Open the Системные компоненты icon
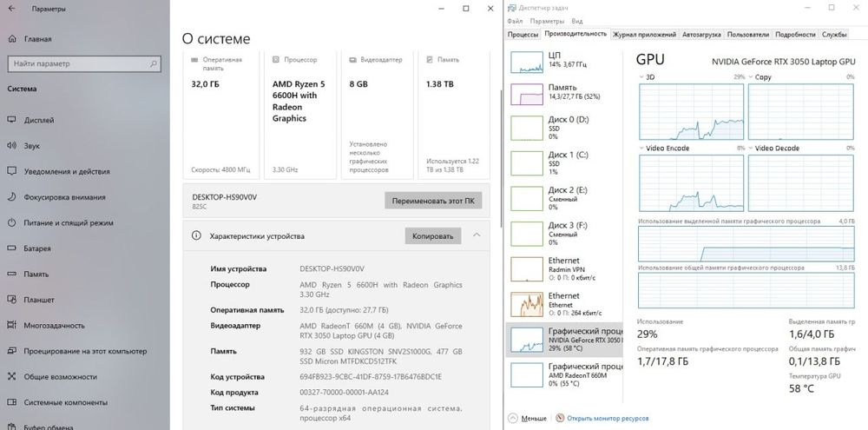Viewport: 868px width, 430px height. point(11,402)
